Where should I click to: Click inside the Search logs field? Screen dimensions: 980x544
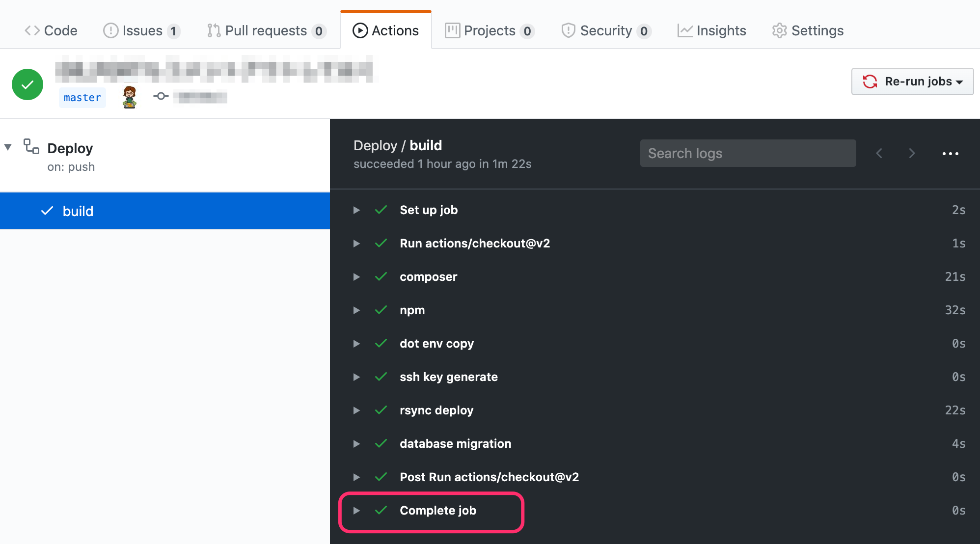(748, 153)
